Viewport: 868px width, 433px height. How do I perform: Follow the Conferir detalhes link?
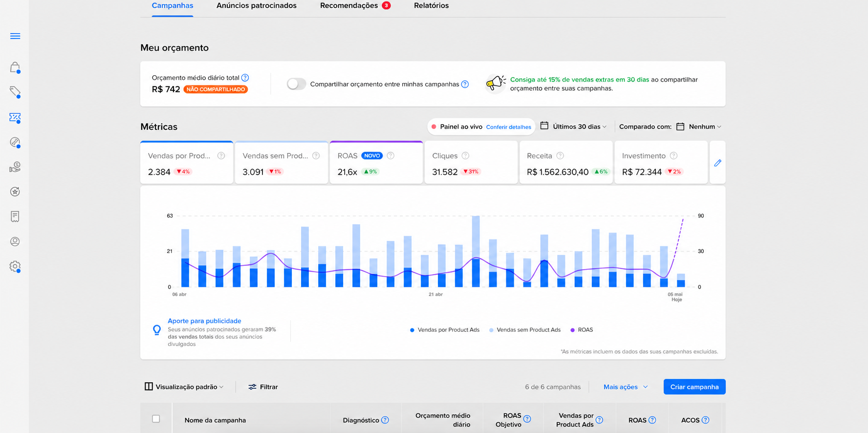508,127
